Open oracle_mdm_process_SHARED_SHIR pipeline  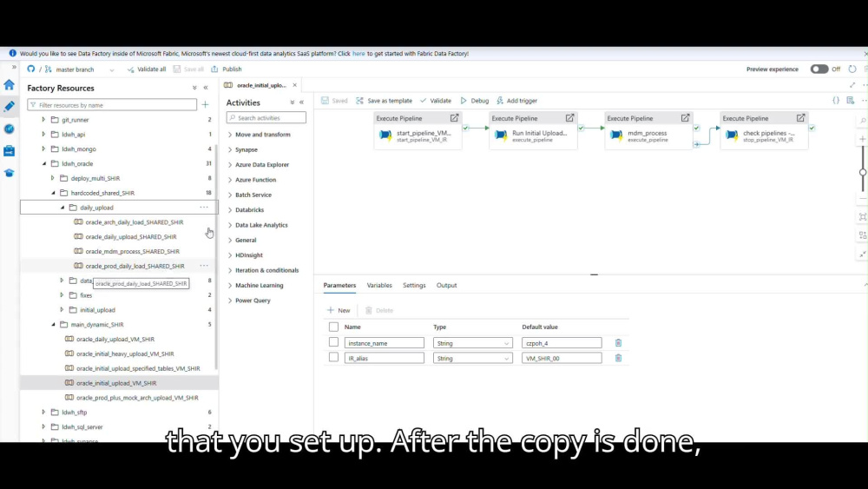[x=132, y=251]
